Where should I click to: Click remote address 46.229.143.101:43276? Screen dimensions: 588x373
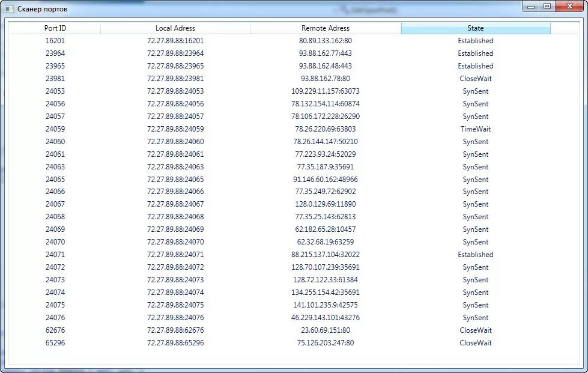326,318
